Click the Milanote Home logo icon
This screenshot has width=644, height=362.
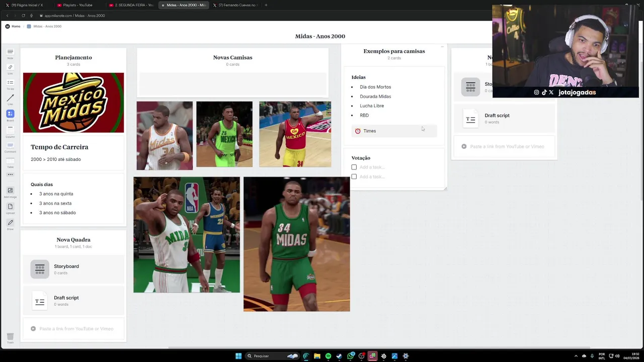(8, 26)
